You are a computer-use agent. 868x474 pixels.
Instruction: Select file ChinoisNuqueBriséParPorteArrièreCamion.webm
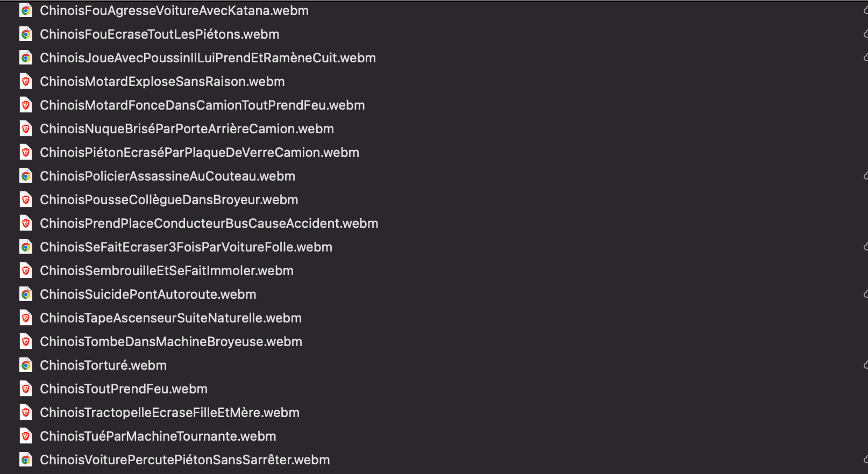(187, 129)
